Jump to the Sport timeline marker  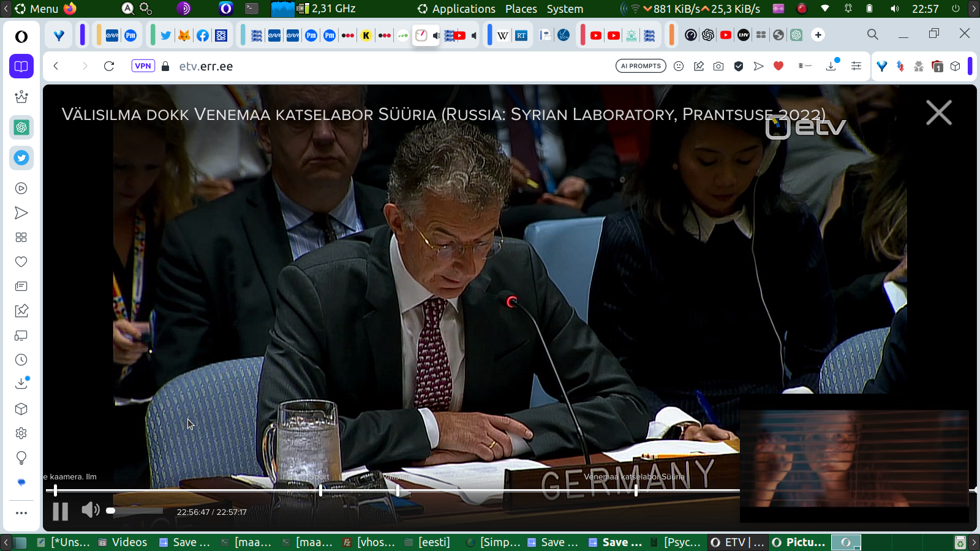point(320,490)
